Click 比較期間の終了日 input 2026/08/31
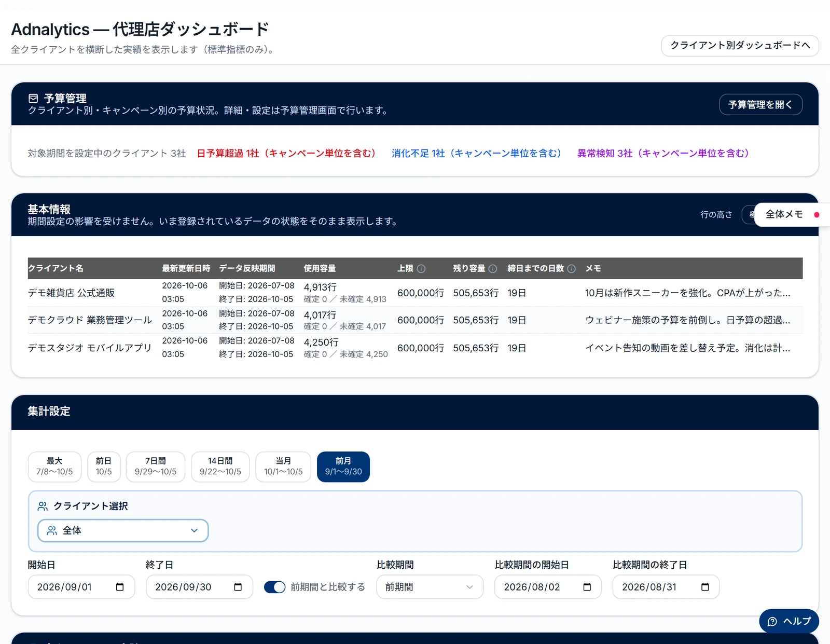This screenshot has height=644, width=830. 666,587
